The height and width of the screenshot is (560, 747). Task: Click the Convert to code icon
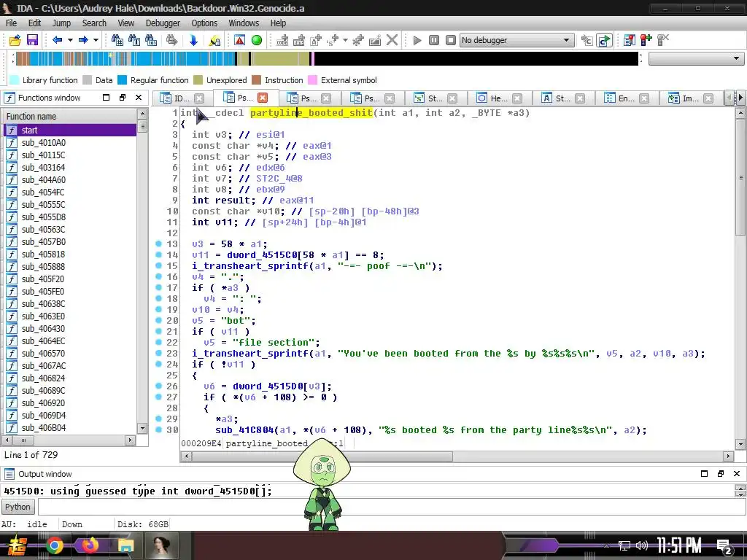[282, 41]
